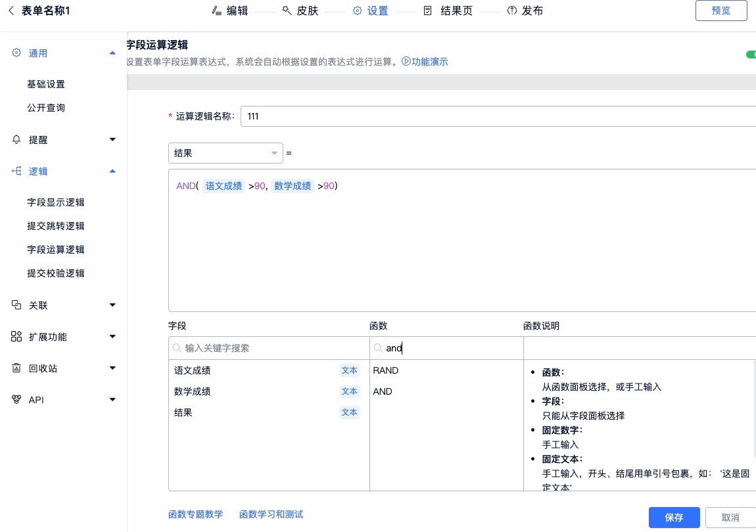Click the 关联 link icon in sidebar
The height and width of the screenshot is (532, 756).
[x=17, y=305]
